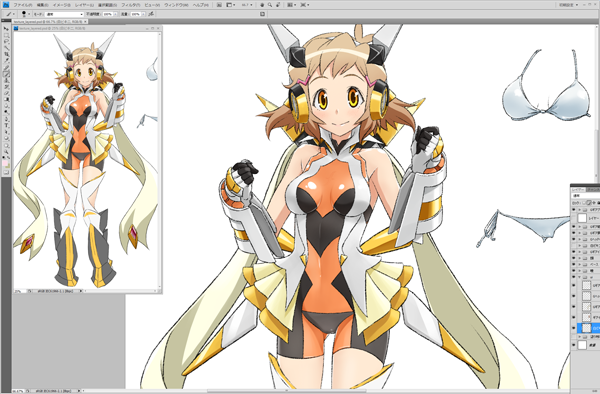The width and height of the screenshot is (600, 394).
Task: Click the pink foreground color swatch
Action: (x=5, y=163)
